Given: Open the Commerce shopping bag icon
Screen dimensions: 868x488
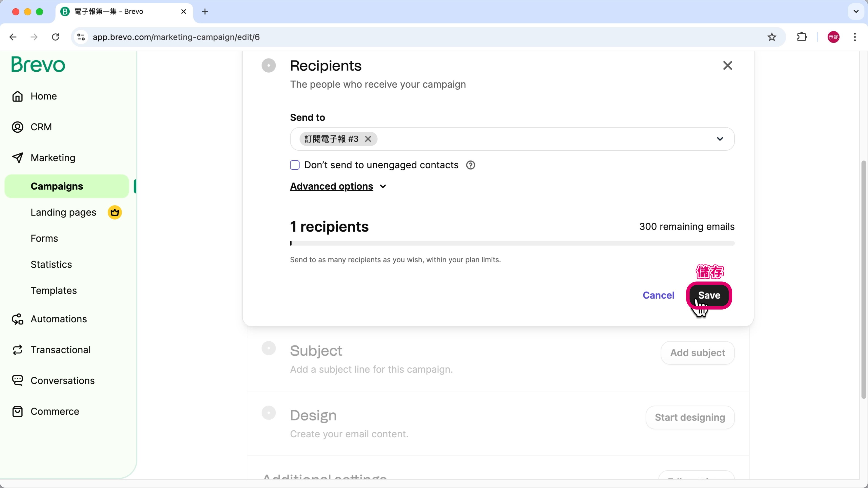Looking at the screenshot, I should [18, 412].
